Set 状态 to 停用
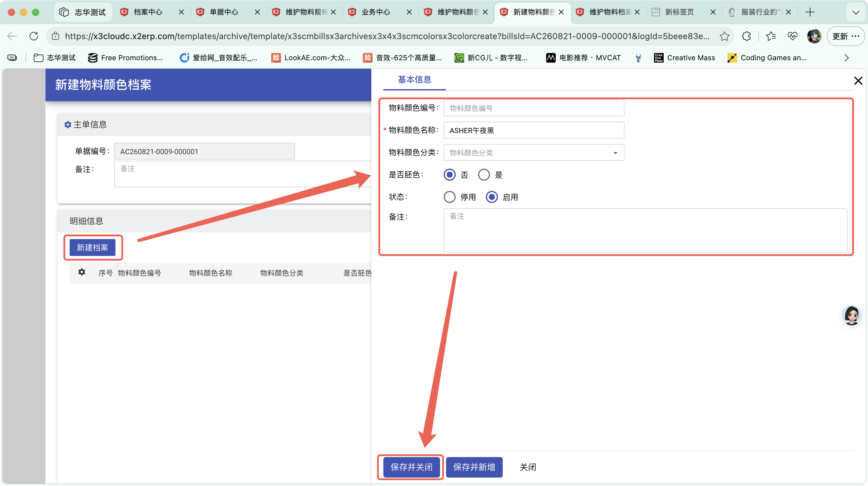The height and width of the screenshot is (486, 868). pyautogui.click(x=449, y=197)
